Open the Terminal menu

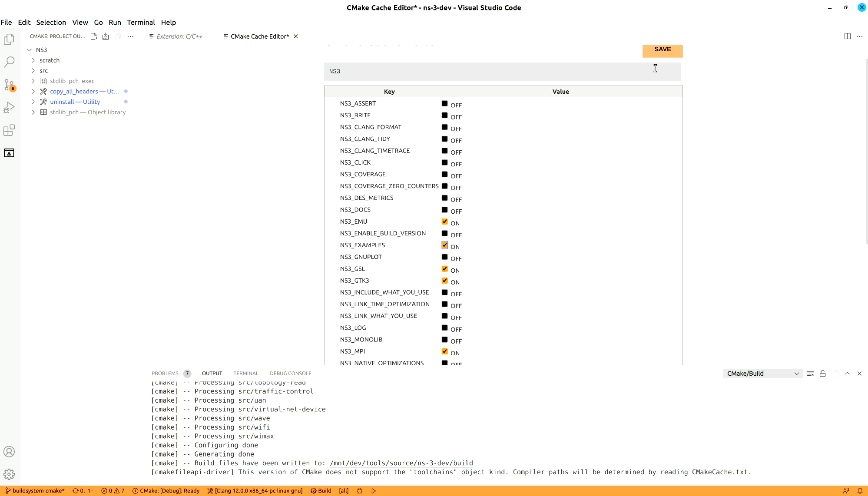pos(141,22)
